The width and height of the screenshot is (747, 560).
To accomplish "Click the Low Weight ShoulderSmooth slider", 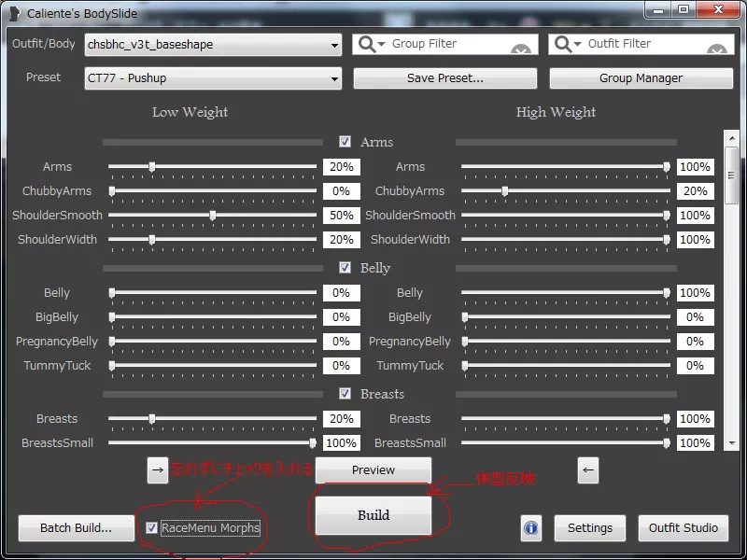I will coord(213,216).
